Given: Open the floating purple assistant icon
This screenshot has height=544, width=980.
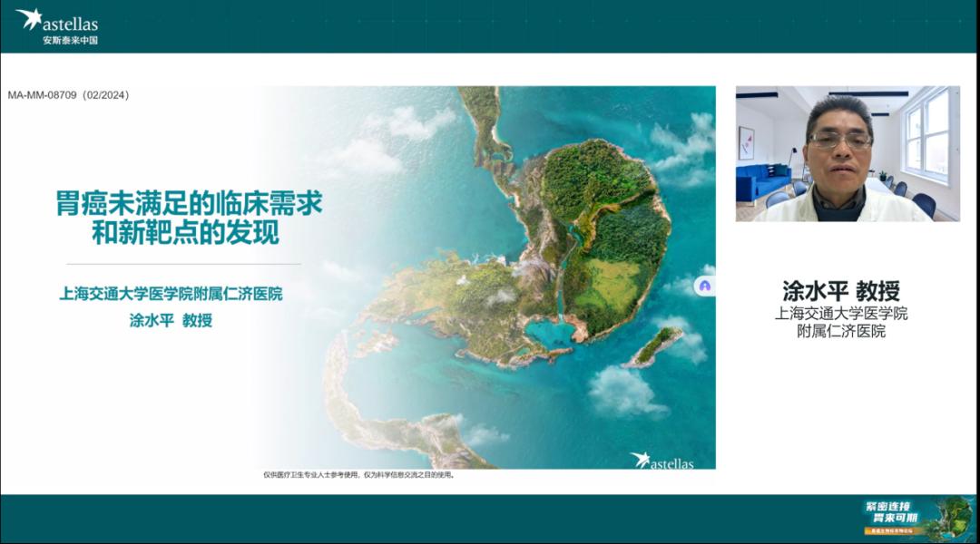Looking at the screenshot, I should point(705,286).
